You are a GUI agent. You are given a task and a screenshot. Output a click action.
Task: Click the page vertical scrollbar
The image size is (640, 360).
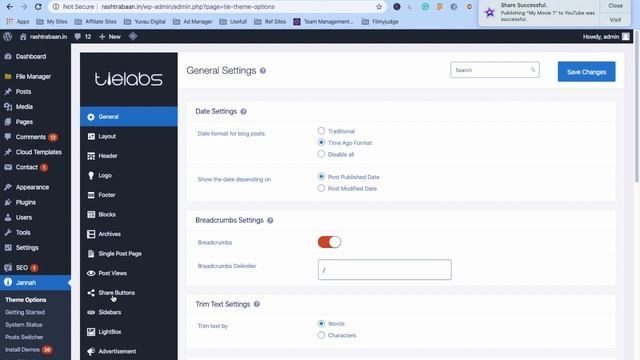(x=637, y=106)
